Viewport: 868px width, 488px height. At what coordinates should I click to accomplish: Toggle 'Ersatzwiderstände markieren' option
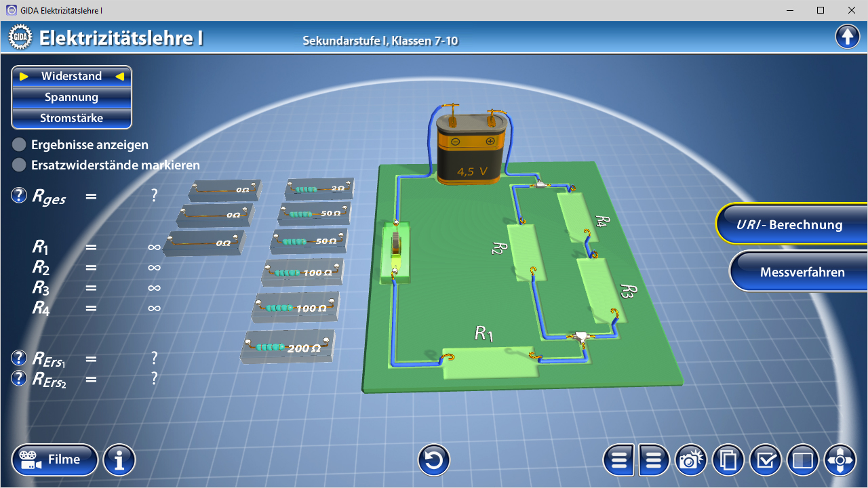(20, 165)
